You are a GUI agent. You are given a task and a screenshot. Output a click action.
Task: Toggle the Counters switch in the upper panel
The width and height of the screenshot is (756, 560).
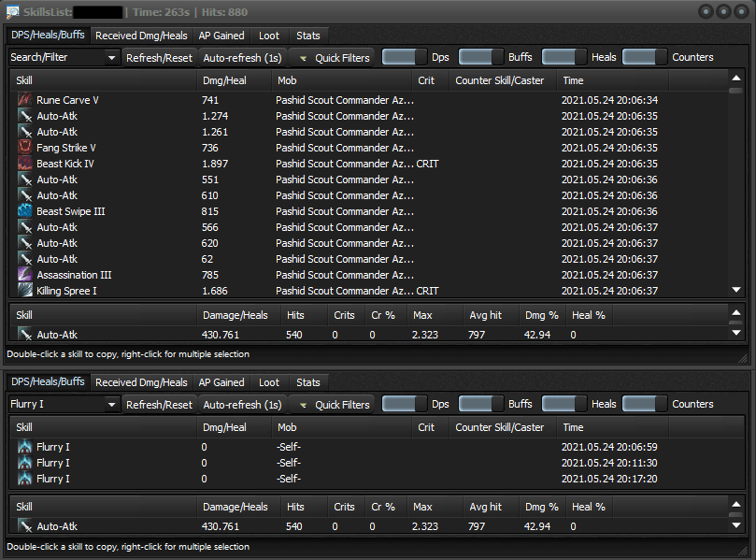click(645, 57)
